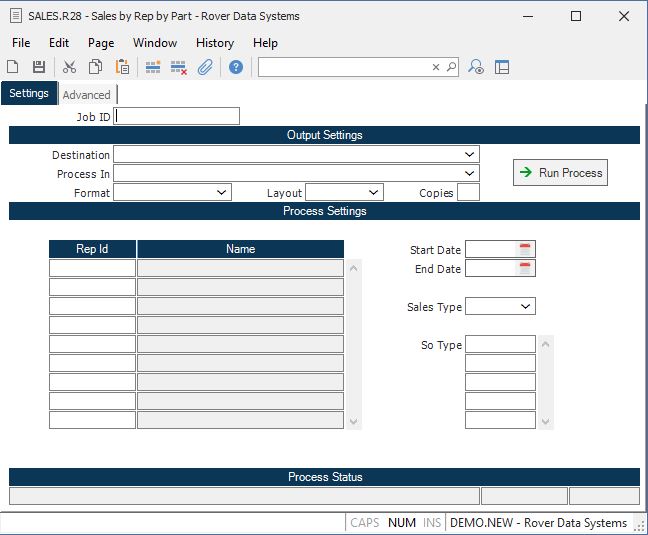Click the Save floppy disk icon

tap(39, 67)
